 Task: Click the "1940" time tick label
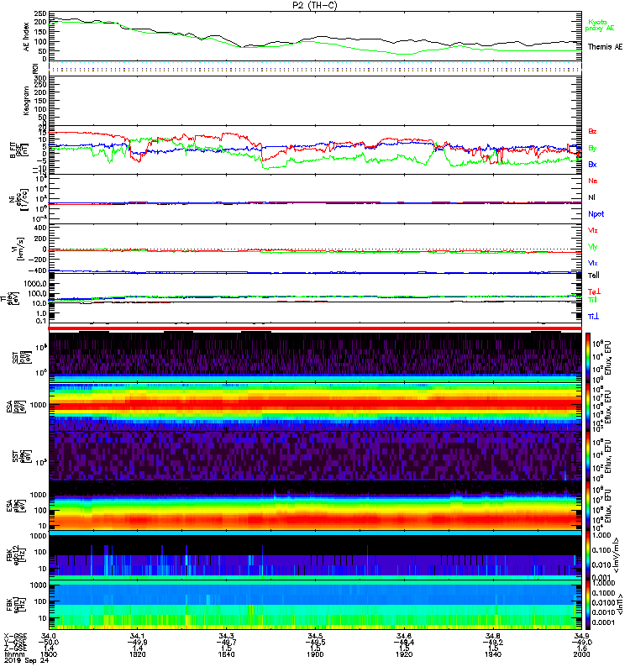pos(493,654)
